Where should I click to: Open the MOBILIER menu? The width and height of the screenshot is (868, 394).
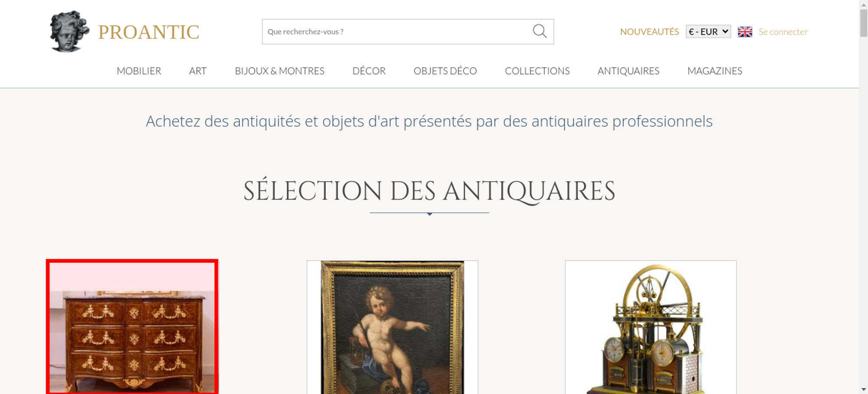(x=139, y=71)
